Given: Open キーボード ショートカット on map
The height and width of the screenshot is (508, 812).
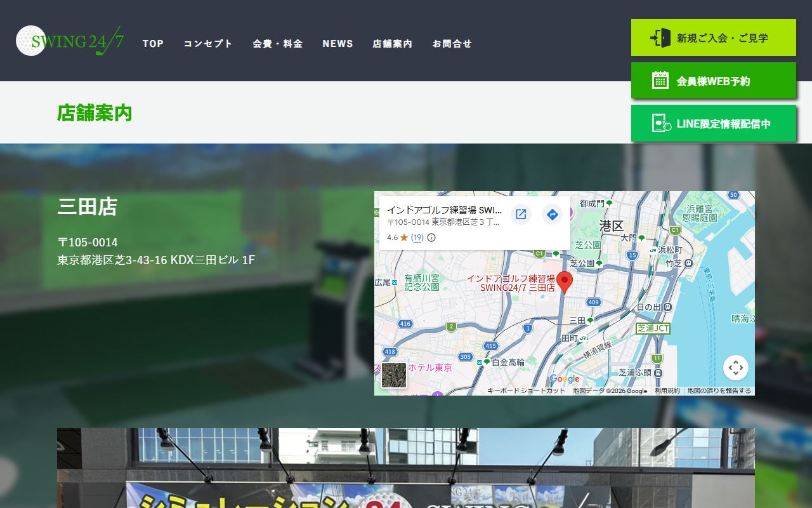Looking at the screenshot, I should pyautogui.click(x=526, y=391).
